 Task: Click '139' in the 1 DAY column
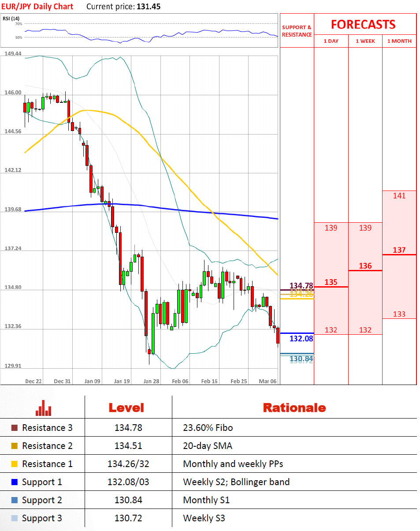point(331,228)
